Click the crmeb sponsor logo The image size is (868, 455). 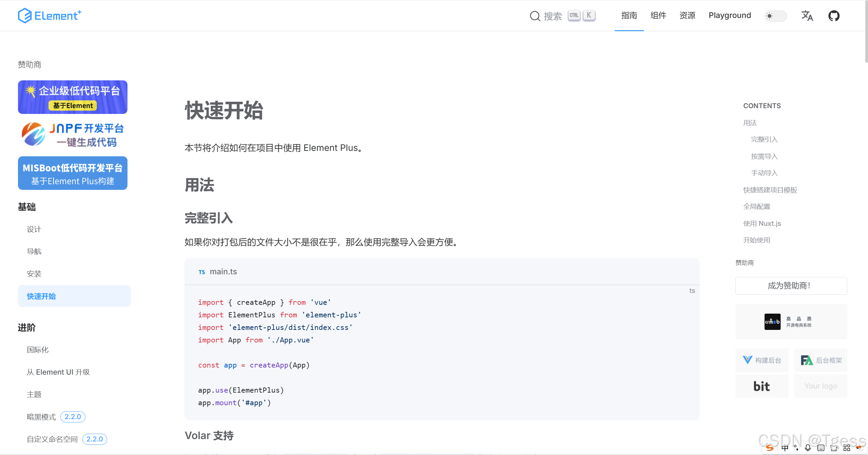pos(791,322)
